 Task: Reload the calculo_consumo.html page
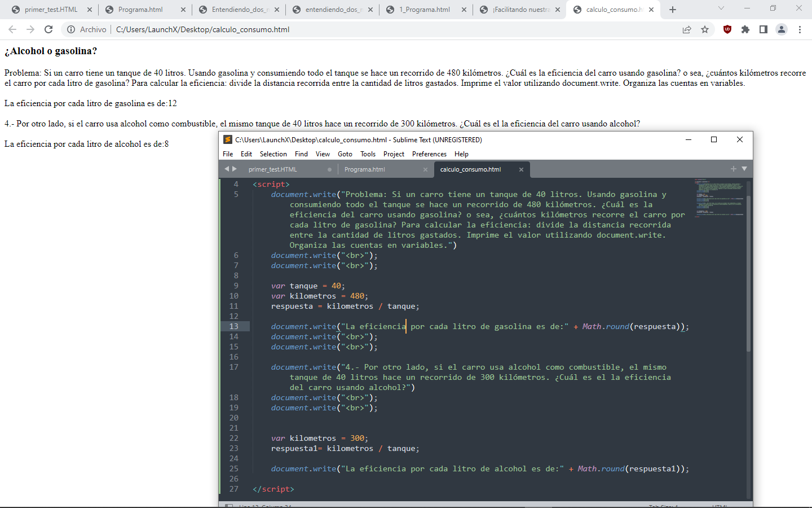[48, 29]
